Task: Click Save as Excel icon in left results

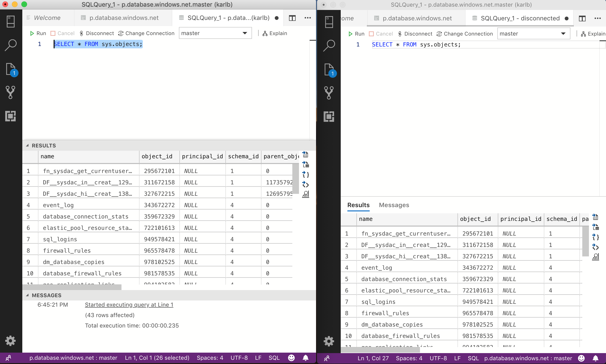Action: [305, 164]
